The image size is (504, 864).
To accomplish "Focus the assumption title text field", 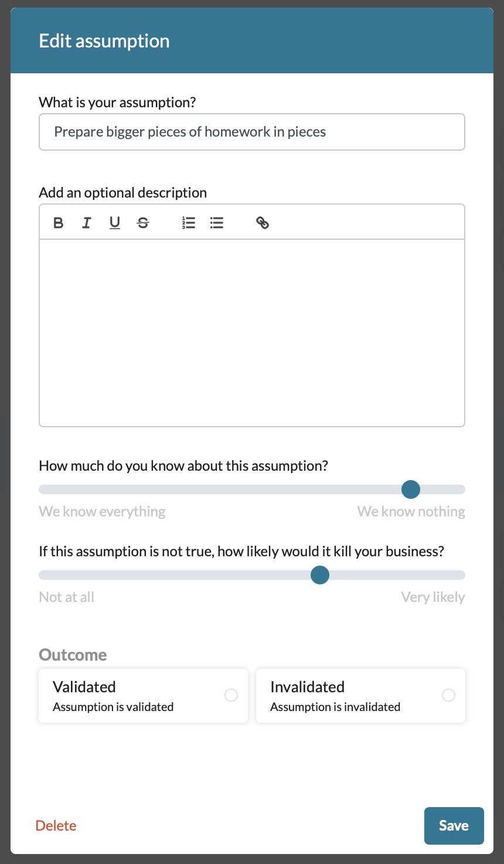I will tap(251, 131).
